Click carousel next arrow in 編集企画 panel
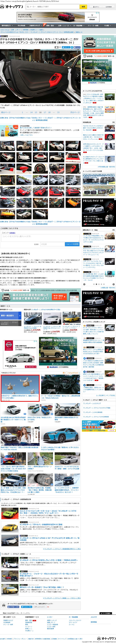 [x=113, y=284]
